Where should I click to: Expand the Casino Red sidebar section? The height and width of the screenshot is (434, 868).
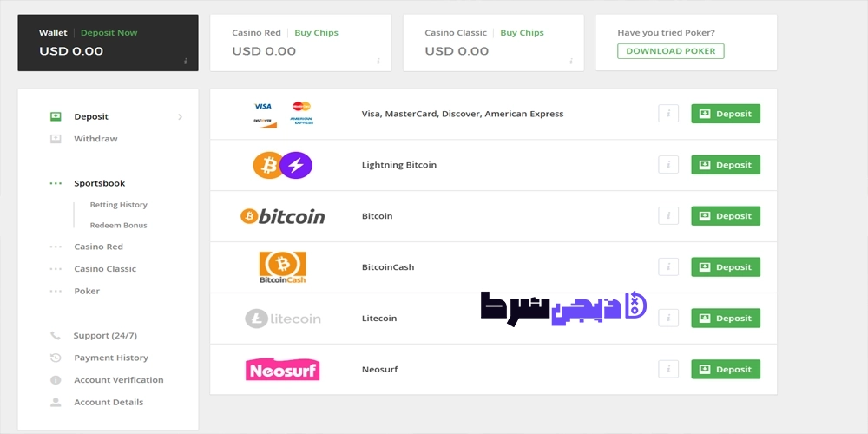coord(99,247)
